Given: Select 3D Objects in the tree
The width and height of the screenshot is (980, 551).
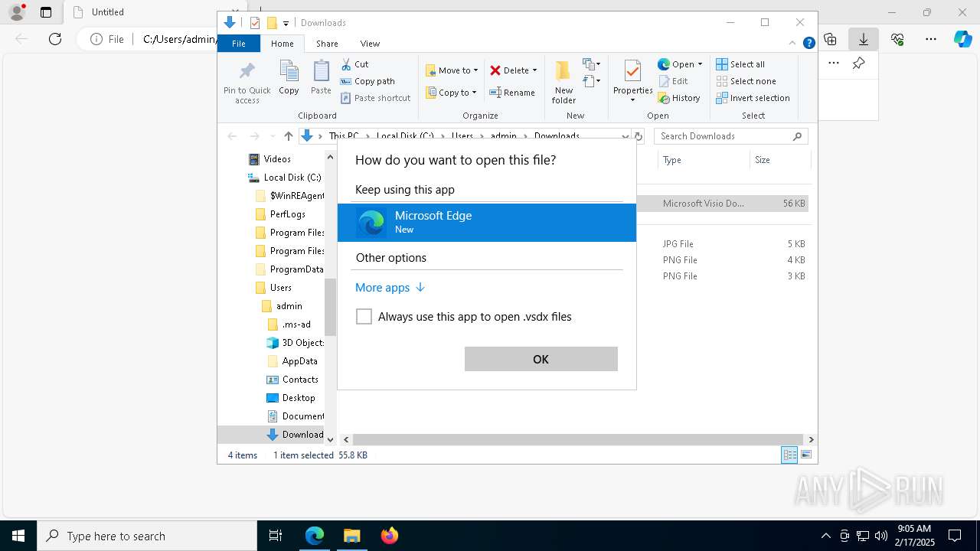Looking at the screenshot, I should click(x=295, y=343).
